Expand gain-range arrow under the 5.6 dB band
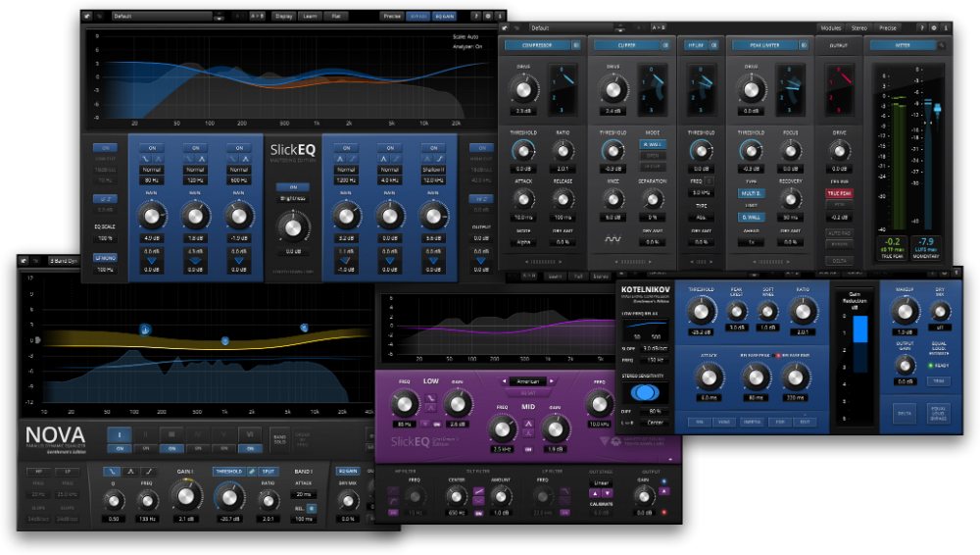Screen dimensions: 980x555 point(434,260)
